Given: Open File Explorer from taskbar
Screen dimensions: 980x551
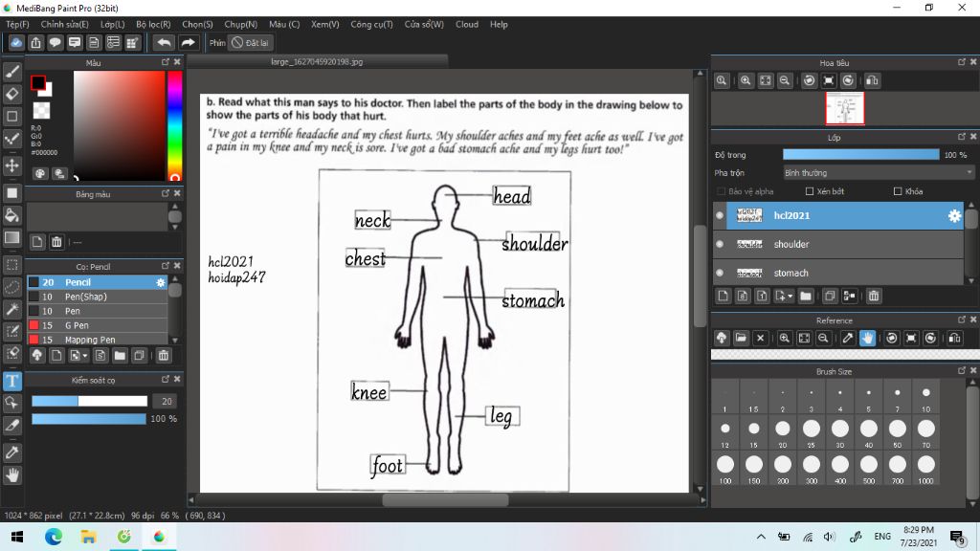Looking at the screenshot, I should pyautogui.click(x=88, y=537).
